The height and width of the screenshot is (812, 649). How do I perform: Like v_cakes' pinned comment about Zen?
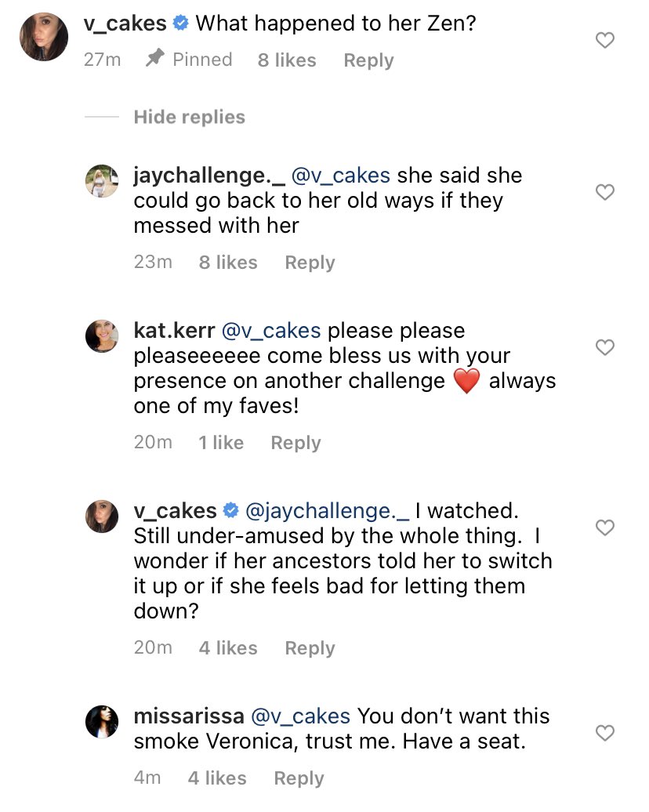604,41
